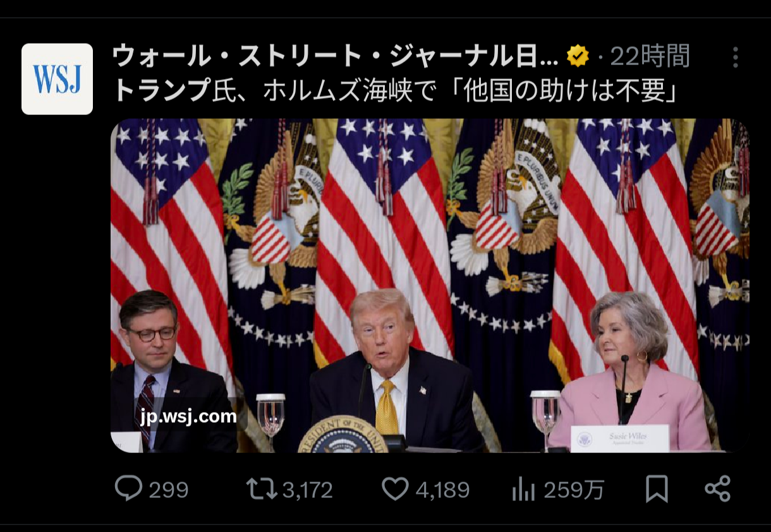The height and width of the screenshot is (532, 771).
Task: Click the Susie Wiles name placard in photo
Action: [619, 438]
